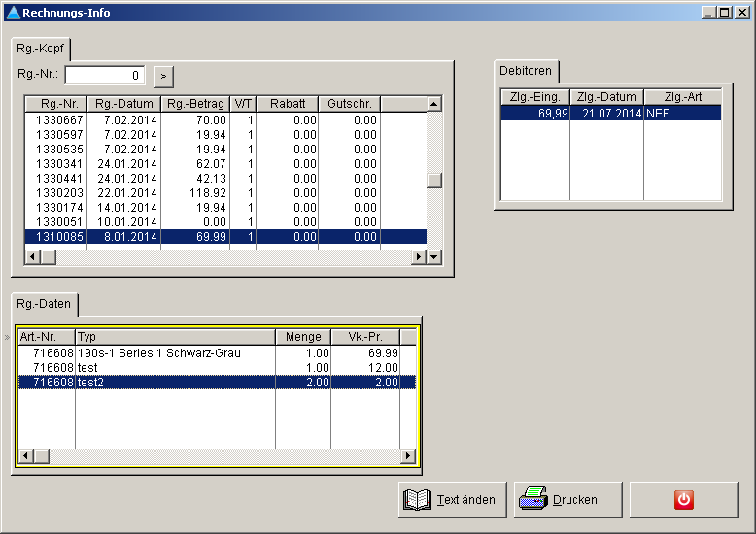Click the amount 62.07 cell
Image resolution: width=756 pixels, height=534 pixels.
195,164
